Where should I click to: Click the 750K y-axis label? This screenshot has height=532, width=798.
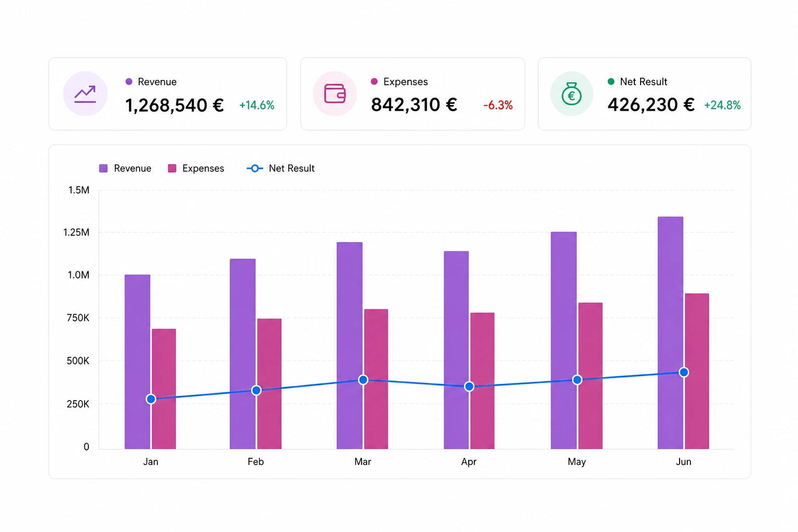coord(78,317)
